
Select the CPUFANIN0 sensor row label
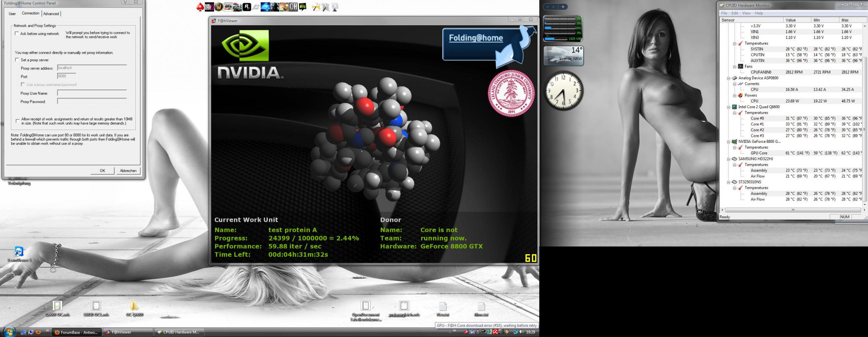[761, 72]
